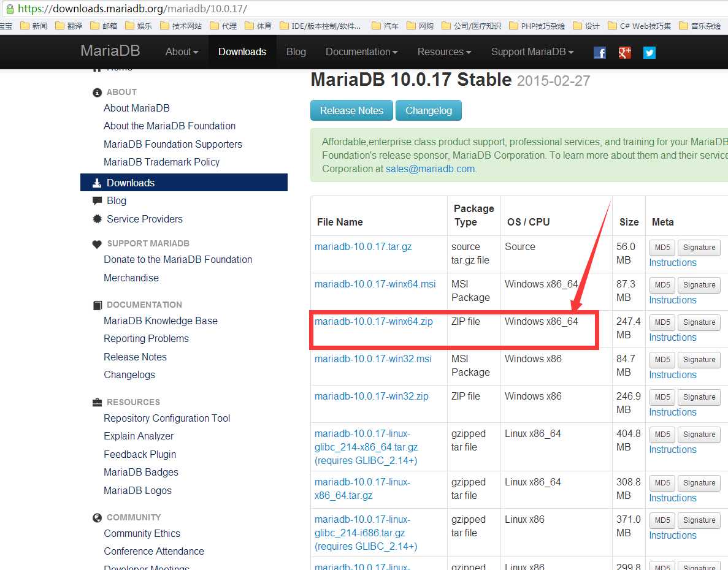Open the Twitter icon in navbar

[649, 53]
